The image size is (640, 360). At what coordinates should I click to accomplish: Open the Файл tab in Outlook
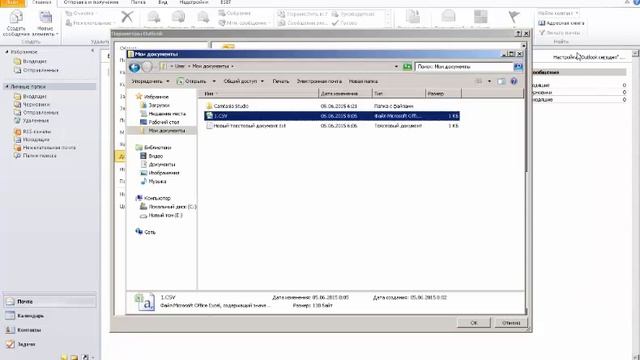coord(12,3)
